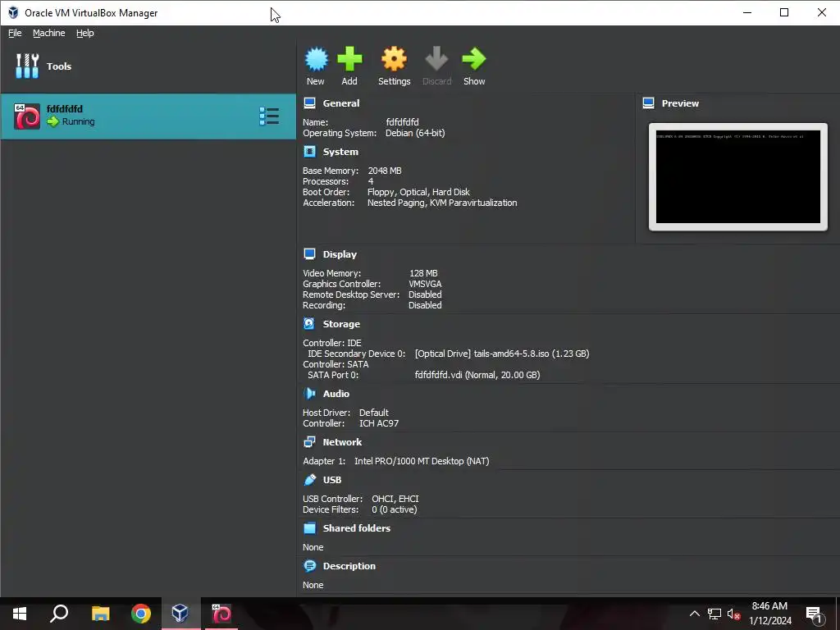Click the VM preview thumbnail screen
The image size is (840, 630).
pos(737,177)
